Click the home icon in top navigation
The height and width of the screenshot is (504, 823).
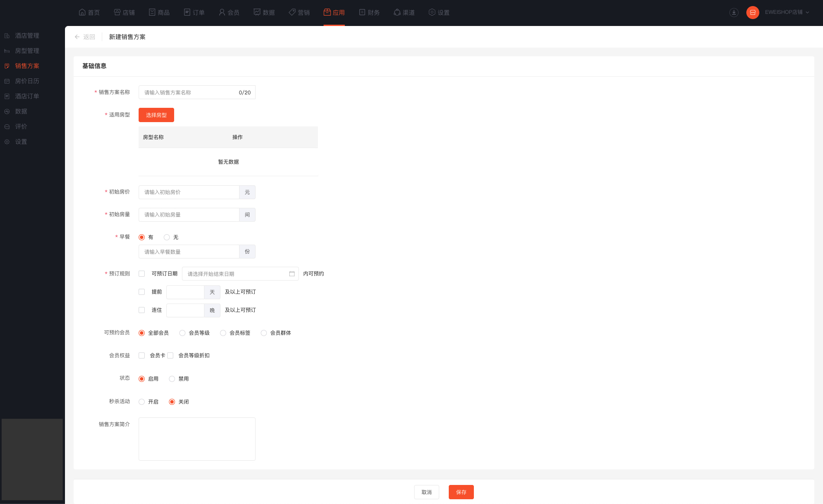click(x=82, y=12)
